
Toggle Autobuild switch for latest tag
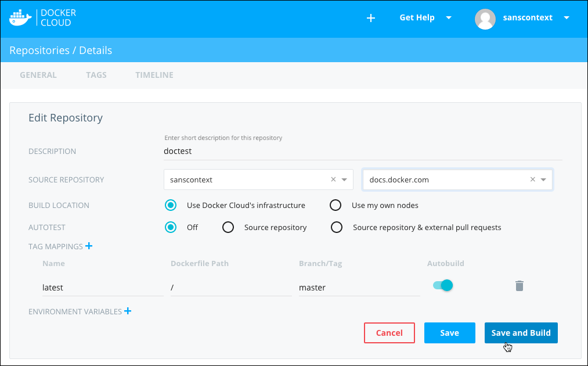443,285
